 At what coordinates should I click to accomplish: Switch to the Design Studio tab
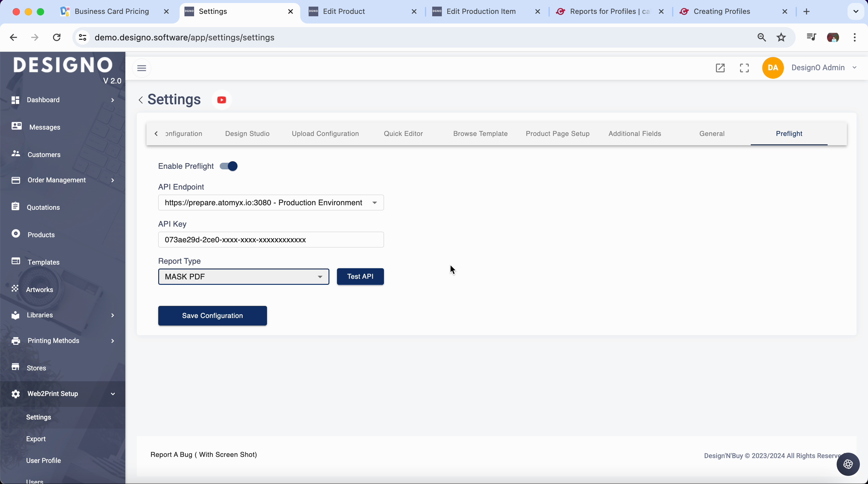coord(247,134)
